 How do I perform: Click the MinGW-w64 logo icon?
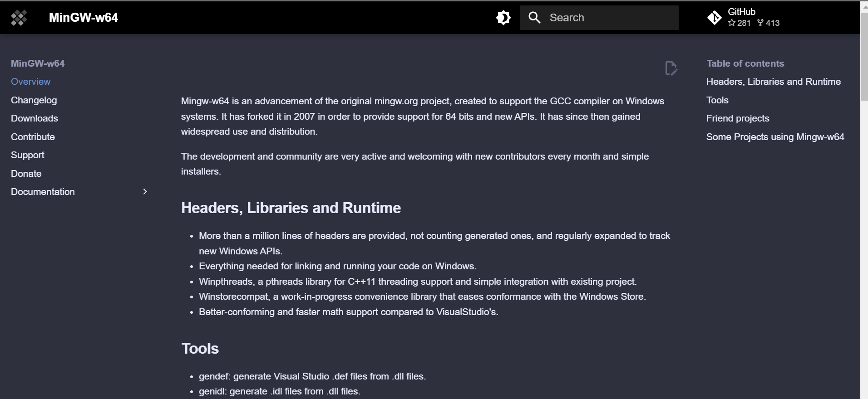pos(19,18)
